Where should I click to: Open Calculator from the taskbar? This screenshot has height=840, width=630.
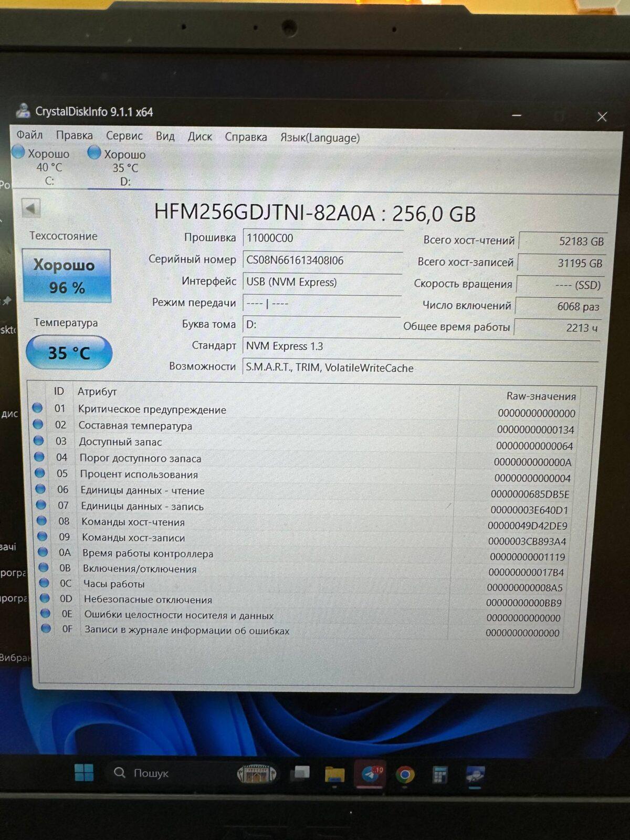pyautogui.click(x=439, y=775)
